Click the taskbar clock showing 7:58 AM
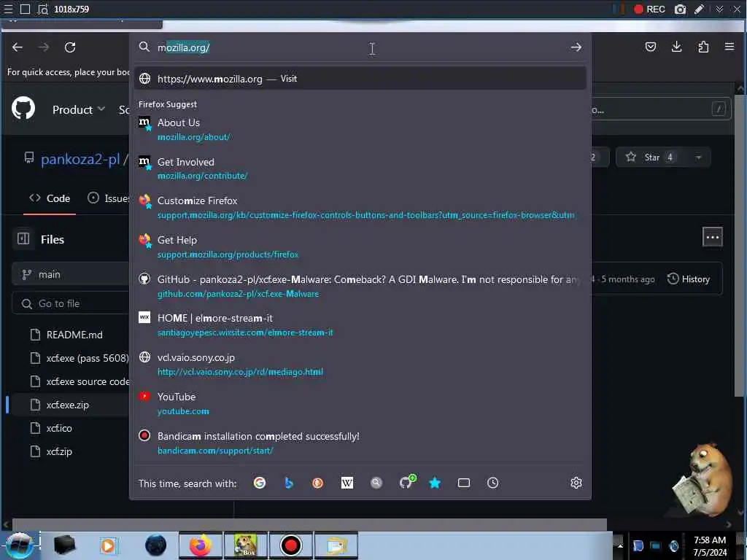This screenshot has width=747, height=560. tap(709, 545)
